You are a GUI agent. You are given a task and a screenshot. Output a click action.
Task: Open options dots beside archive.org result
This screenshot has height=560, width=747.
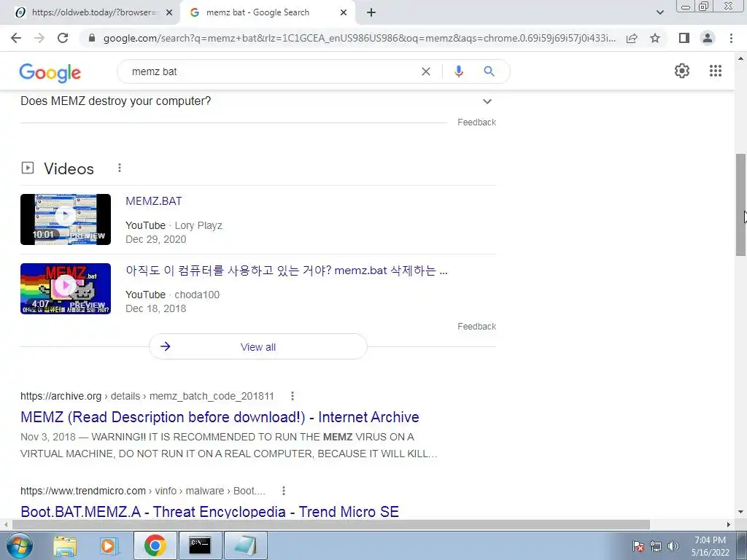click(x=293, y=396)
